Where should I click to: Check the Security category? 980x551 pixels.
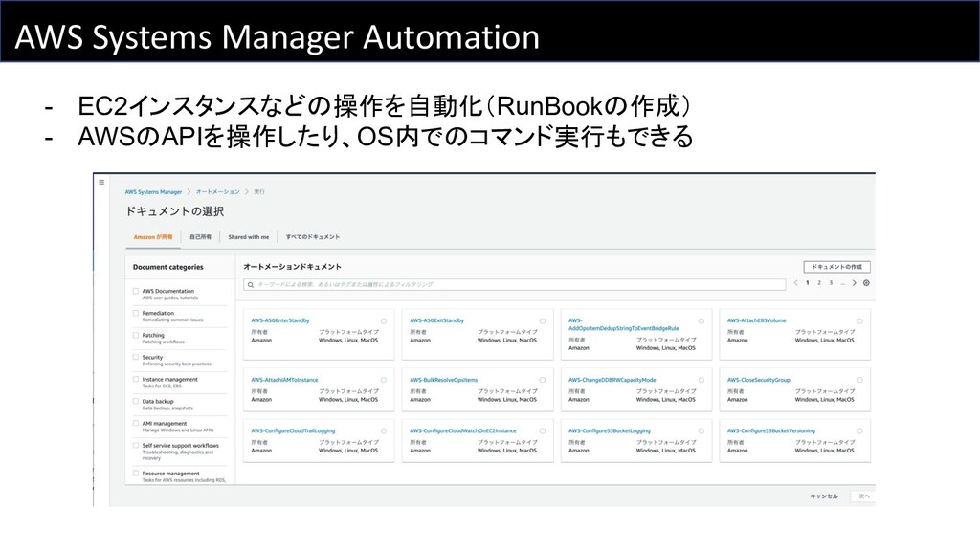[136, 357]
